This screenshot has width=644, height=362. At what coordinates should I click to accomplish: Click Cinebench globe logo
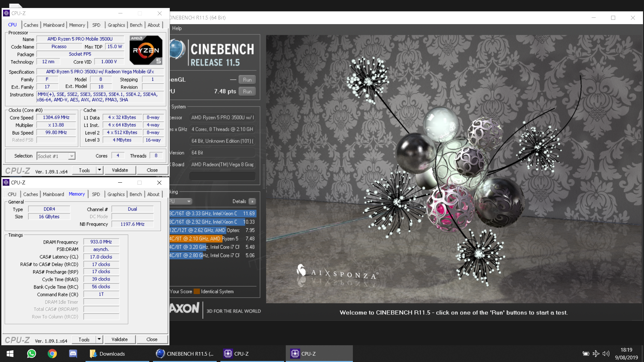(x=177, y=49)
